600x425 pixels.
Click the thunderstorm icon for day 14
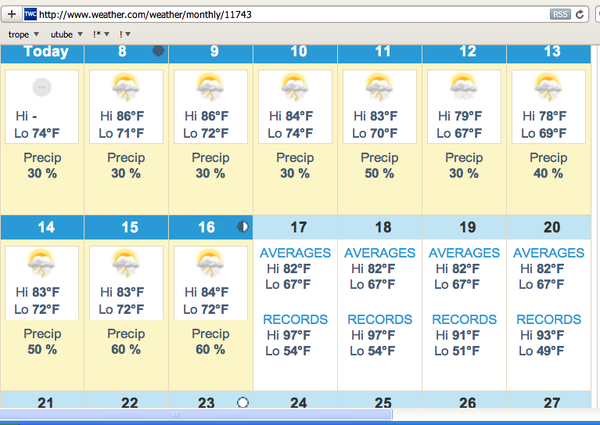(41, 263)
